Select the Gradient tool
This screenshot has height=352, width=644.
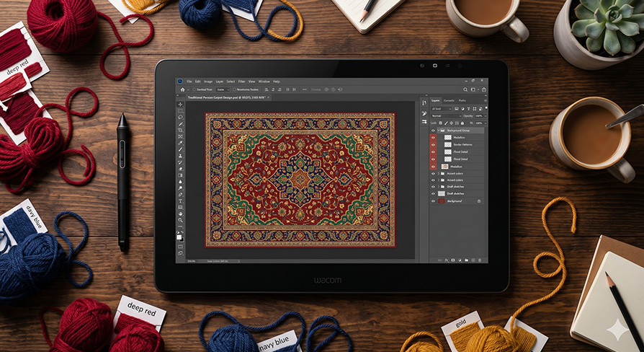click(x=181, y=175)
